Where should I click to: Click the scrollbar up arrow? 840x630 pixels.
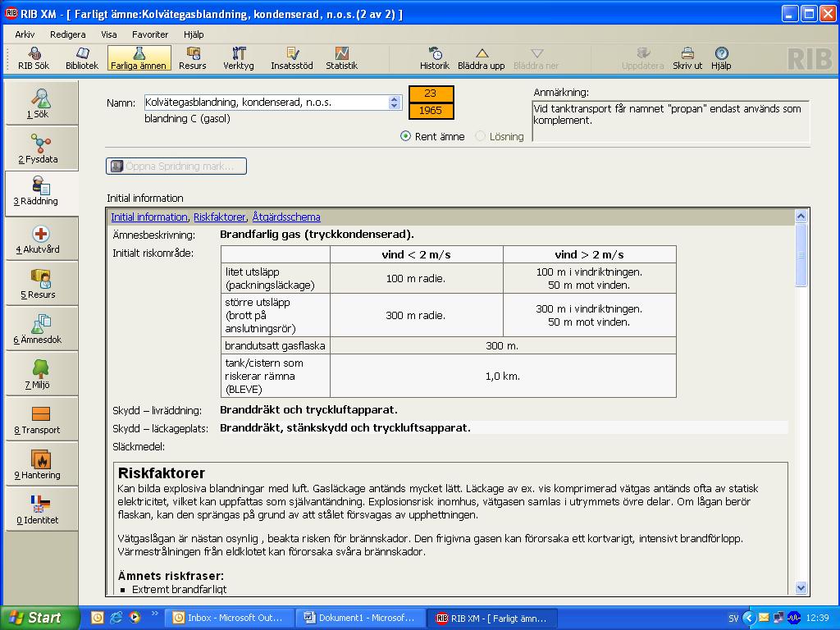click(x=801, y=216)
